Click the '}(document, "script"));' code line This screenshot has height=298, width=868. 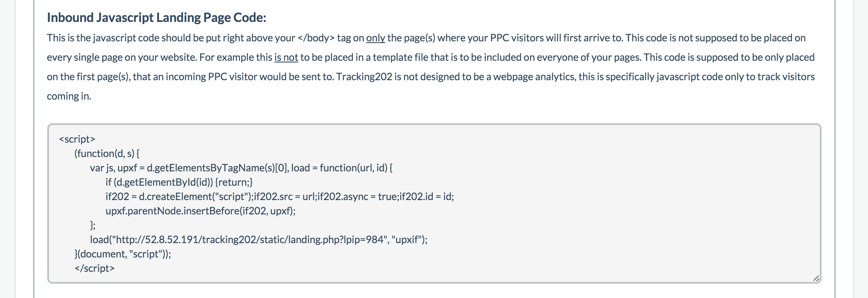[x=122, y=254]
